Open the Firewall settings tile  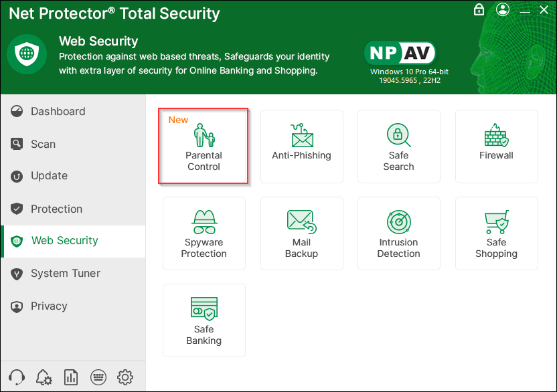[x=496, y=146]
